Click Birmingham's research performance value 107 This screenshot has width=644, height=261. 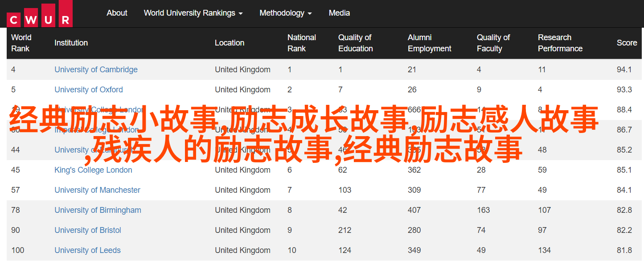545,210
